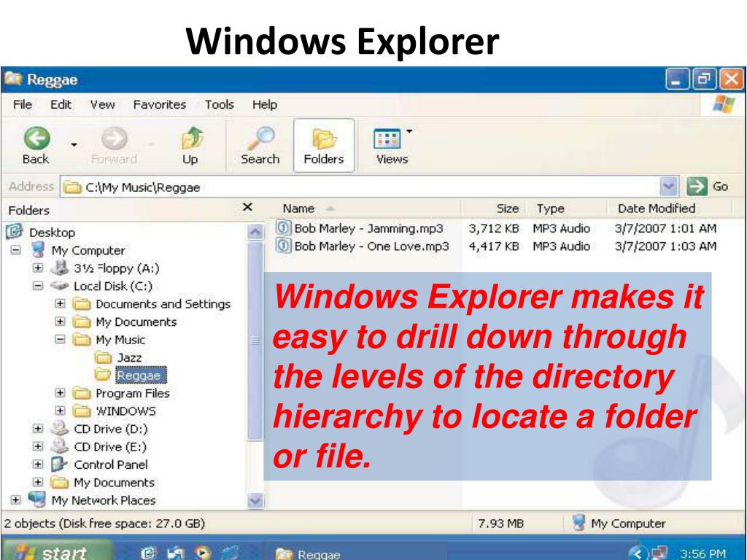Open the Edit menu
The width and height of the screenshot is (747, 560).
click(x=61, y=104)
